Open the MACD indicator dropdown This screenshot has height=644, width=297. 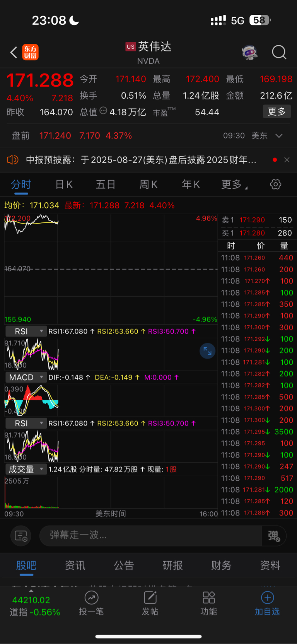(26, 377)
